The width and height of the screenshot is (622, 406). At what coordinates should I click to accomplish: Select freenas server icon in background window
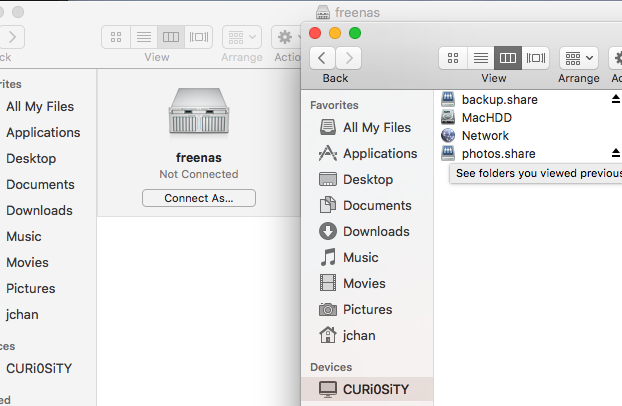(x=199, y=112)
